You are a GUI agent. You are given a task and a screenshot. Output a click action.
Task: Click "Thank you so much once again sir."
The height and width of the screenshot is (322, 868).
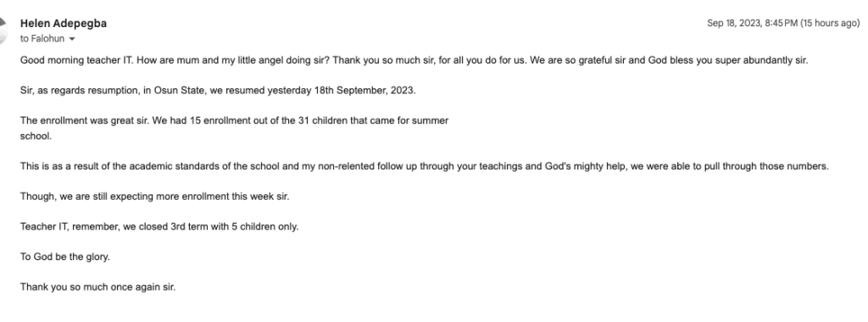98,286
